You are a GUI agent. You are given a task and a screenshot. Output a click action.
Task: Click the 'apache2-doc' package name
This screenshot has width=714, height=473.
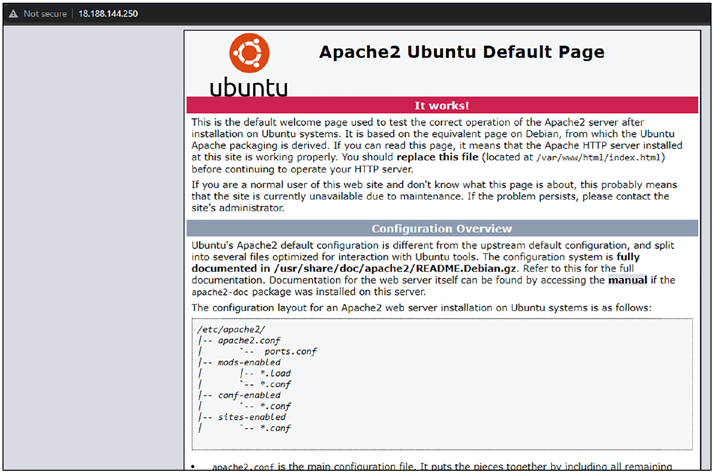(x=219, y=292)
